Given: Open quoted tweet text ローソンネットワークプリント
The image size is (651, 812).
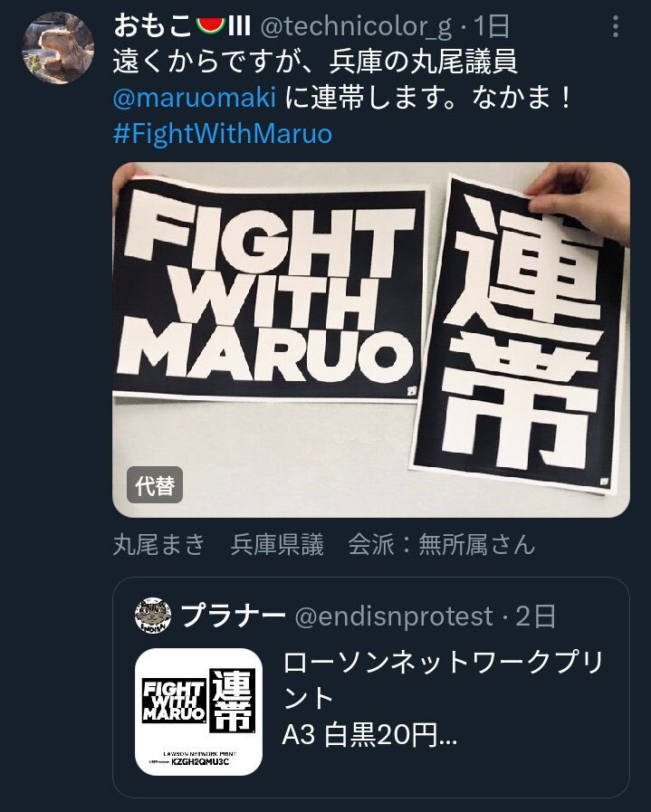Looking at the screenshot, I should (x=444, y=680).
